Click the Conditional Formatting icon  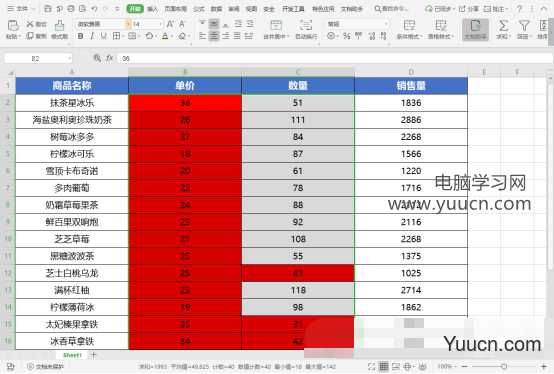click(x=409, y=25)
